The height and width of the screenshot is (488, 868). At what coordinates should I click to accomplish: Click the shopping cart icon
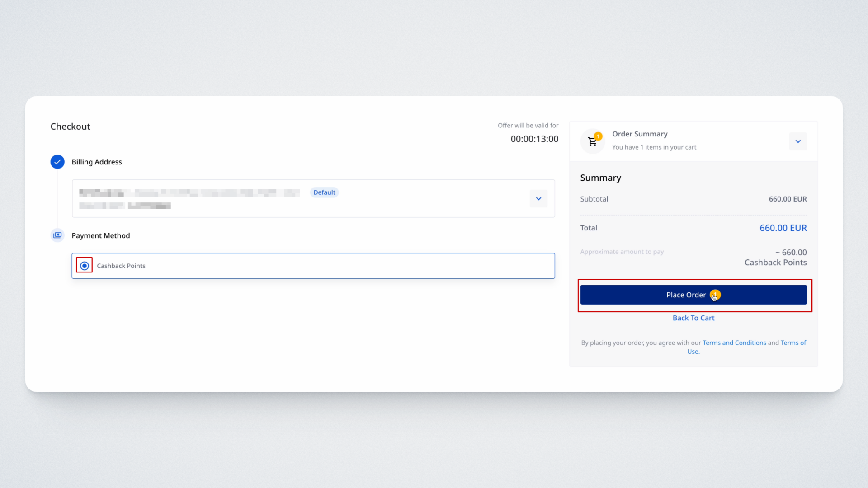[x=592, y=142]
